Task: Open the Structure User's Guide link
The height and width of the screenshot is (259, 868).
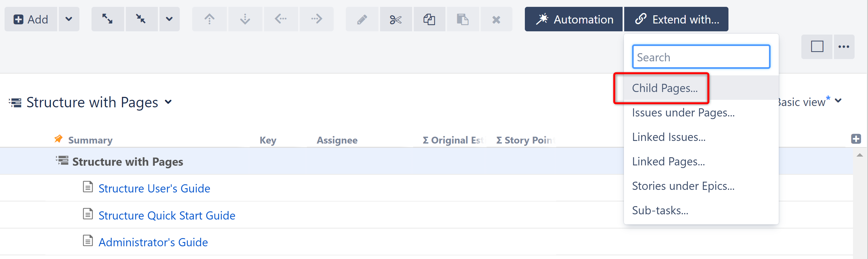Action: click(154, 188)
